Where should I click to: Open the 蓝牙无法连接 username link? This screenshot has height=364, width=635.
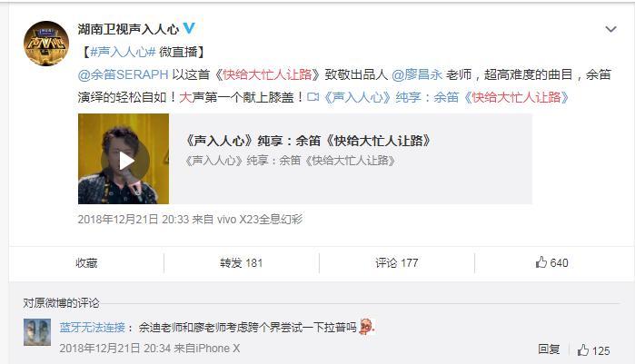point(93,327)
